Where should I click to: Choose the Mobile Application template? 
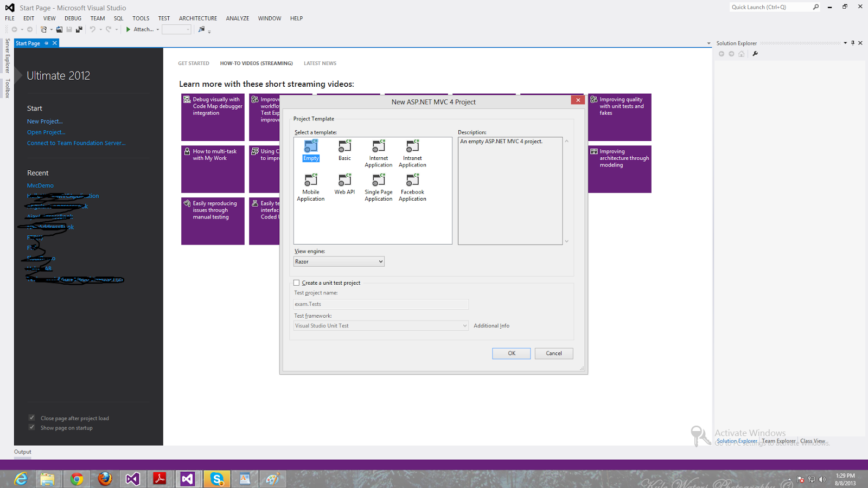311,188
